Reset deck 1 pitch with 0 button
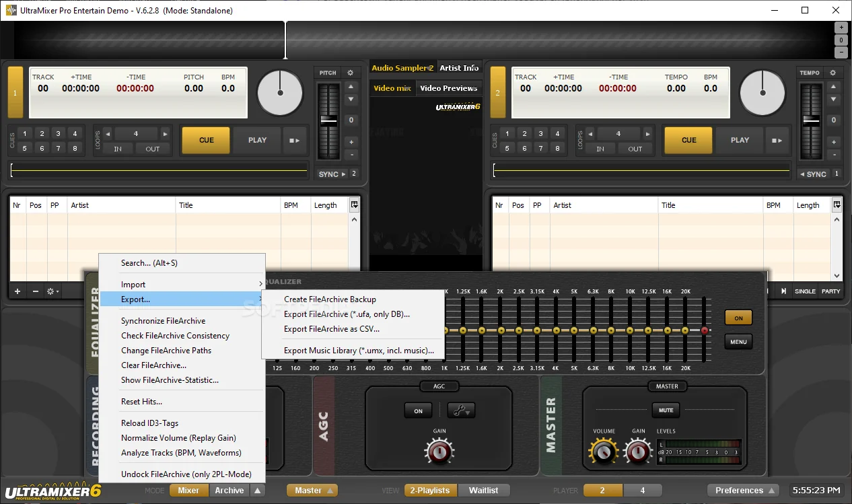The width and height of the screenshot is (852, 504). point(351,120)
